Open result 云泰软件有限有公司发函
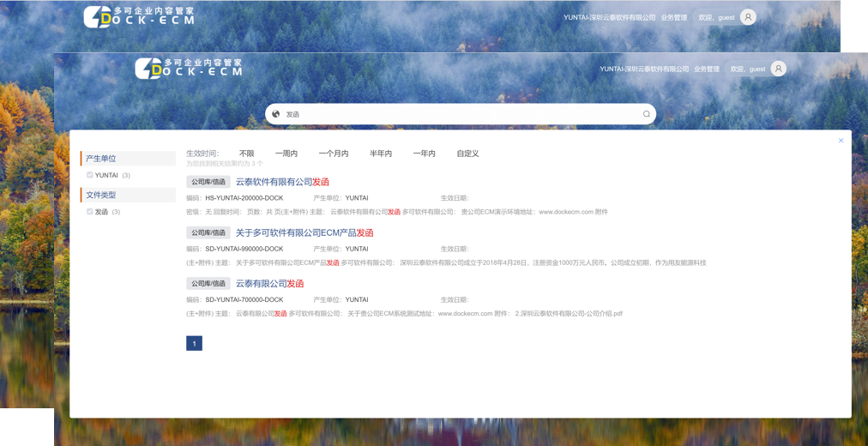 282,182
